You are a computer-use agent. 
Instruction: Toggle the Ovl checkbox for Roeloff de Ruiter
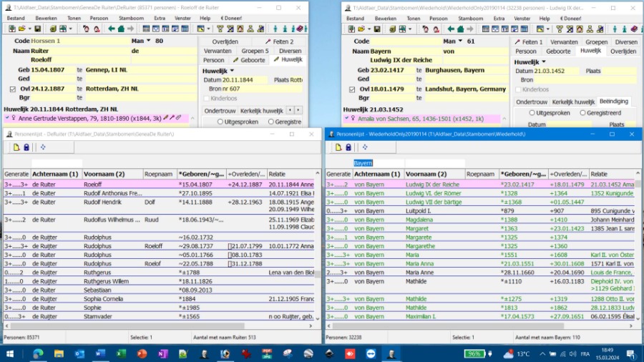[12, 89]
